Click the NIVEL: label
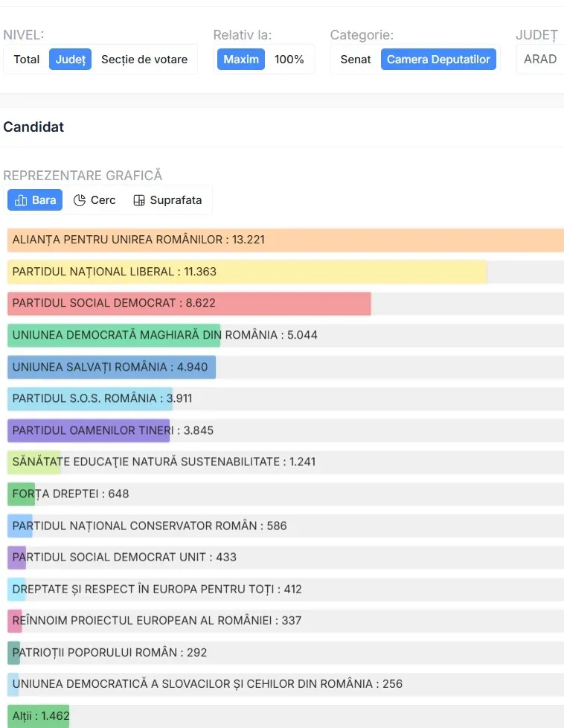Viewport: 564px width, 728px height. pos(24,35)
